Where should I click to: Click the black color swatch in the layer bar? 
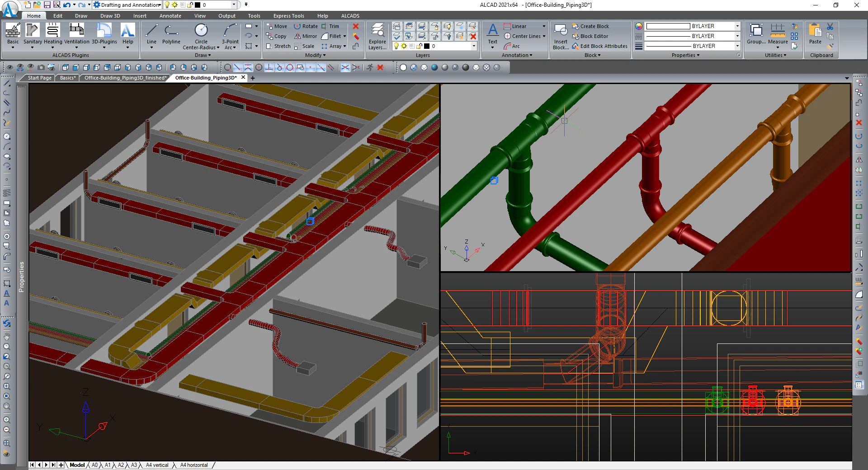tap(427, 46)
